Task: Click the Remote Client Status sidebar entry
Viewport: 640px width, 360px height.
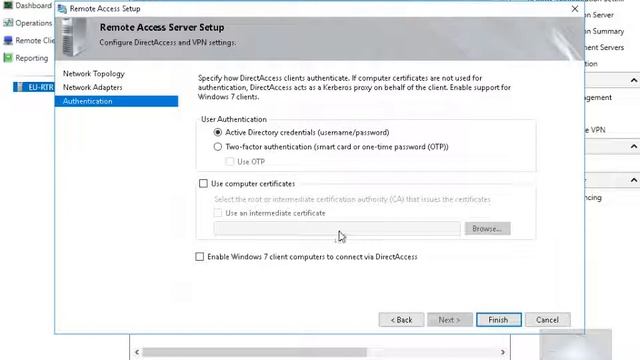Action: (35, 40)
